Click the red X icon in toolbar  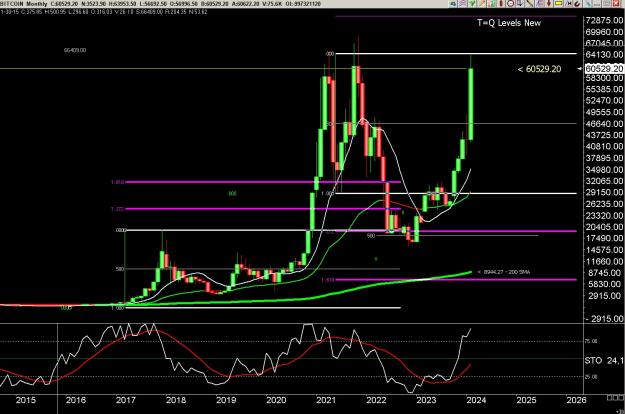(x=616, y=4)
